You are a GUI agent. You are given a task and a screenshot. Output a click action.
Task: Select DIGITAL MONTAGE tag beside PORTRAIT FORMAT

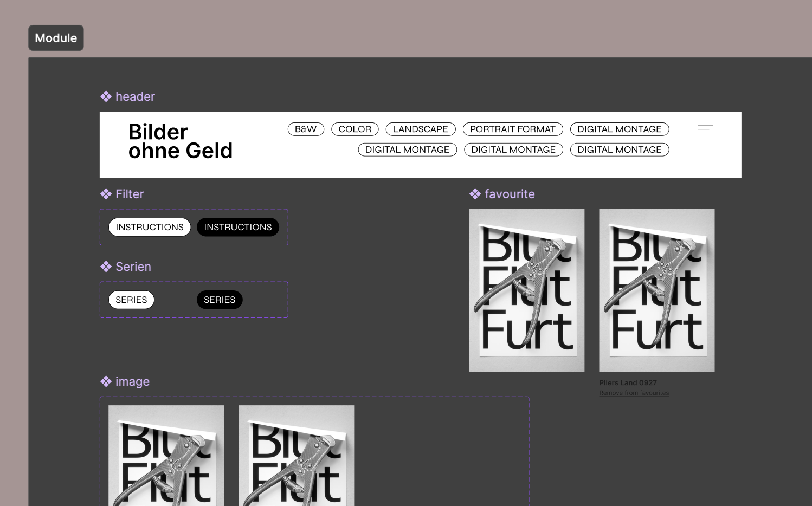[x=620, y=129]
